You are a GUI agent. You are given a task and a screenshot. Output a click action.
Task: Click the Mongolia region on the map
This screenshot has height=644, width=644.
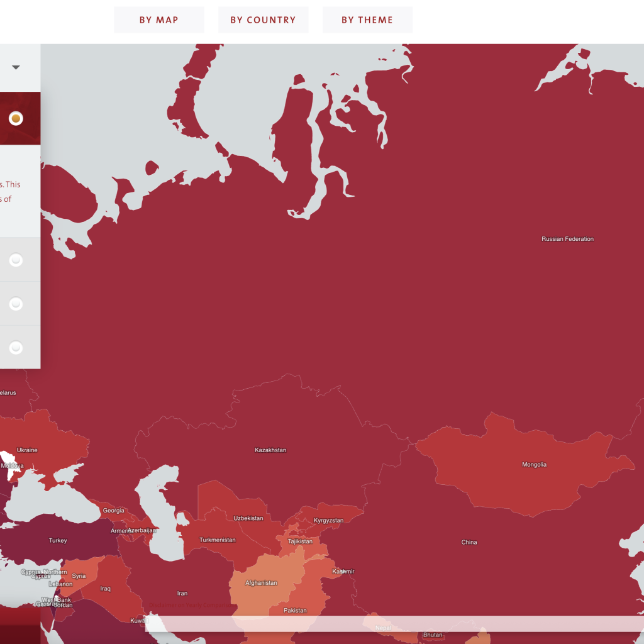534,465
